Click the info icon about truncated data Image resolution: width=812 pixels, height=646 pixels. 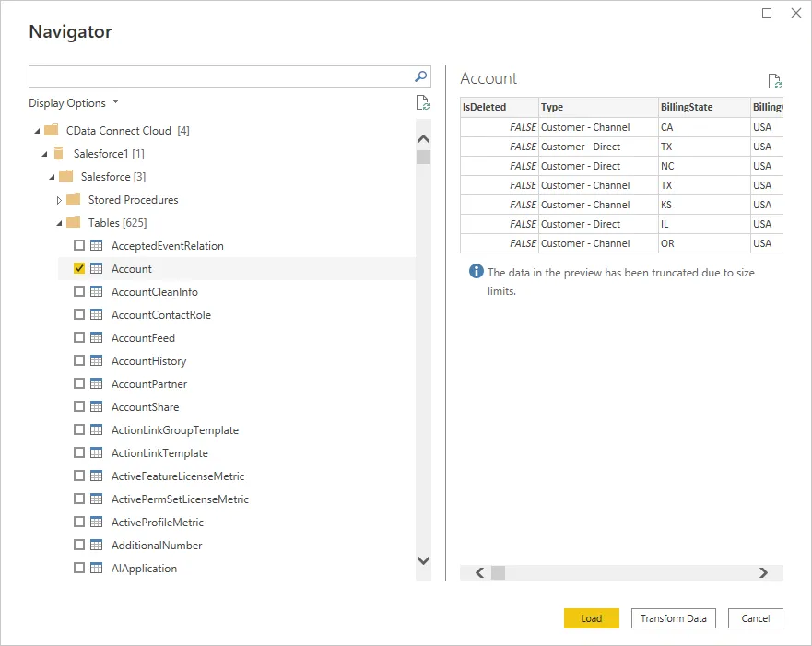[x=476, y=272]
